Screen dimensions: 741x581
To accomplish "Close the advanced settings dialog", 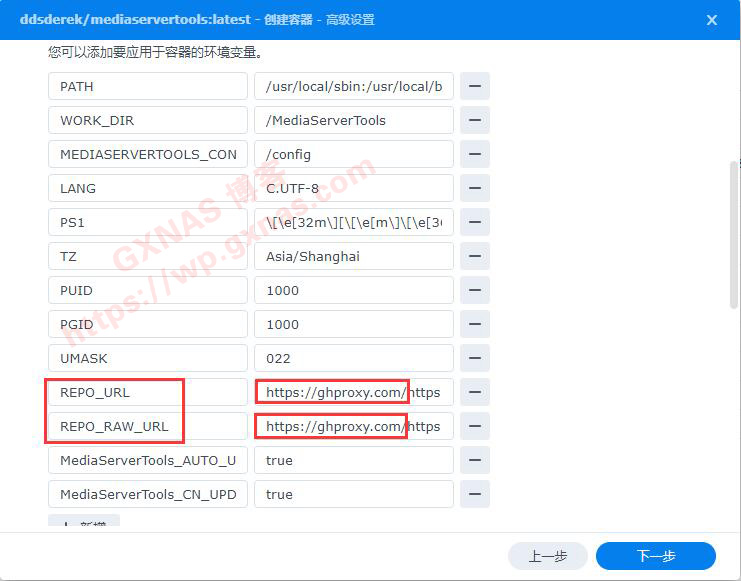I will click(x=711, y=20).
